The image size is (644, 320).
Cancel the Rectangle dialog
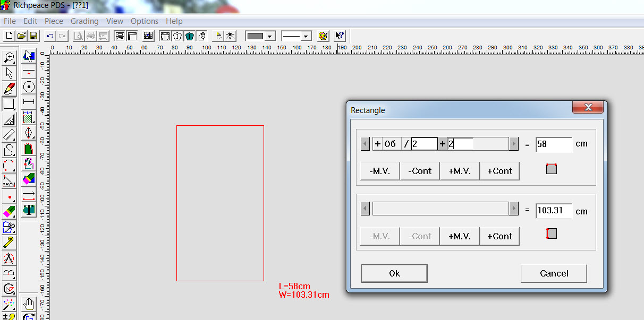[x=554, y=273]
